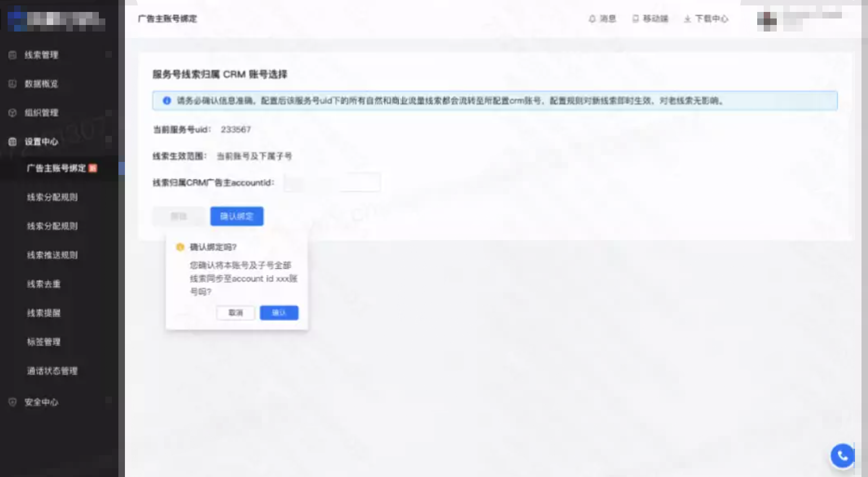This screenshot has height=477, width=868.
Task: Click the red badge beside 广告主账号绑定
Action: (93, 168)
